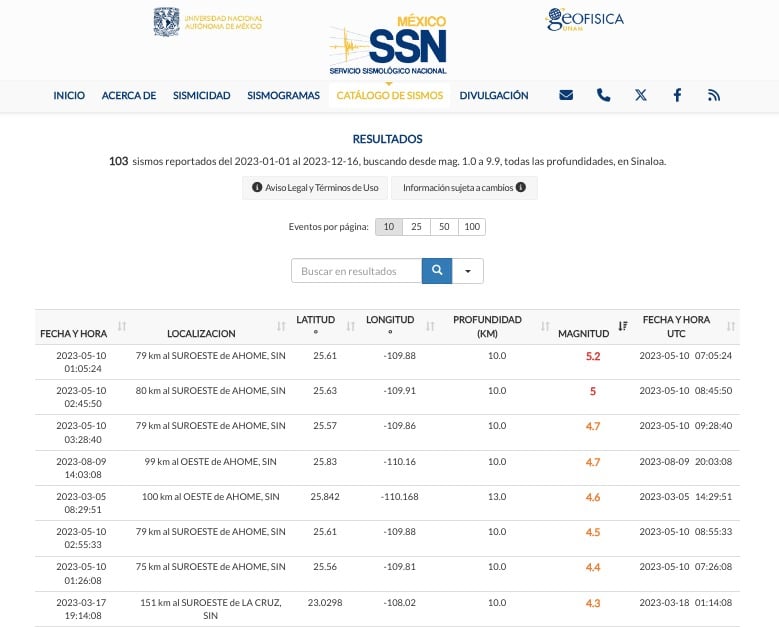Open SISMOGRAMAS menu
This screenshot has height=627, width=779.
click(x=284, y=95)
